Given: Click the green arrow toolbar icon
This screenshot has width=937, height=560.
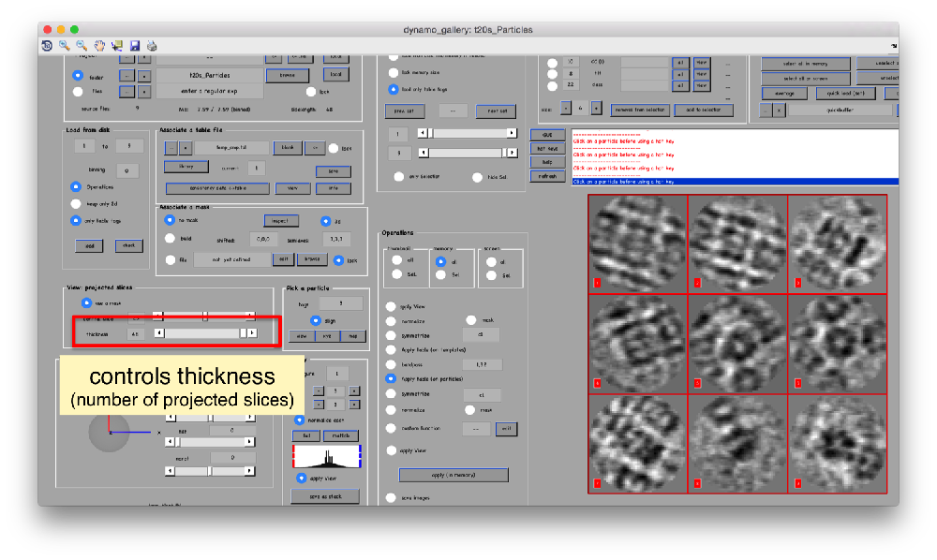Looking at the screenshot, I should pyautogui.click(x=118, y=44).
